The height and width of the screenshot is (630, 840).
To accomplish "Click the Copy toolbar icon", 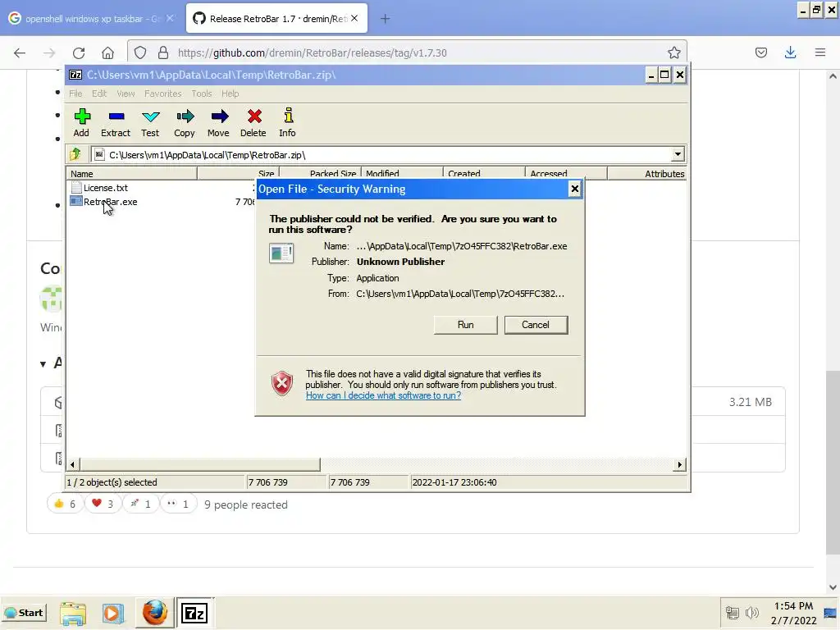I will pyautogui.click(x=185, y=123).
